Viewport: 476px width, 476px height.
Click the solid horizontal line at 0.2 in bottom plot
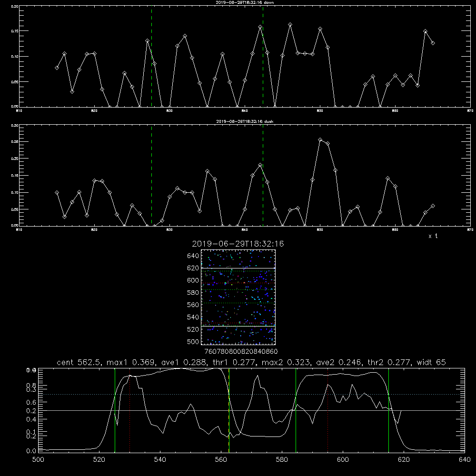pos(251,410)
